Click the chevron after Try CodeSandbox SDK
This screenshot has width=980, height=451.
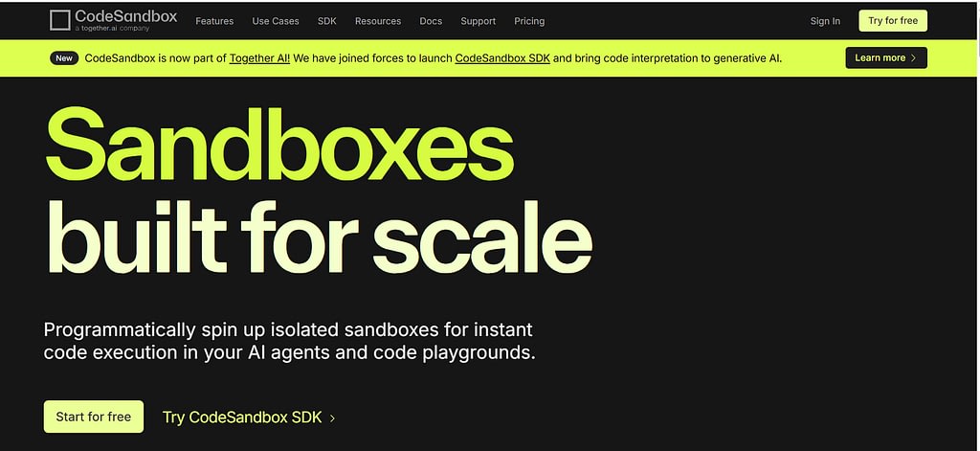332,418
